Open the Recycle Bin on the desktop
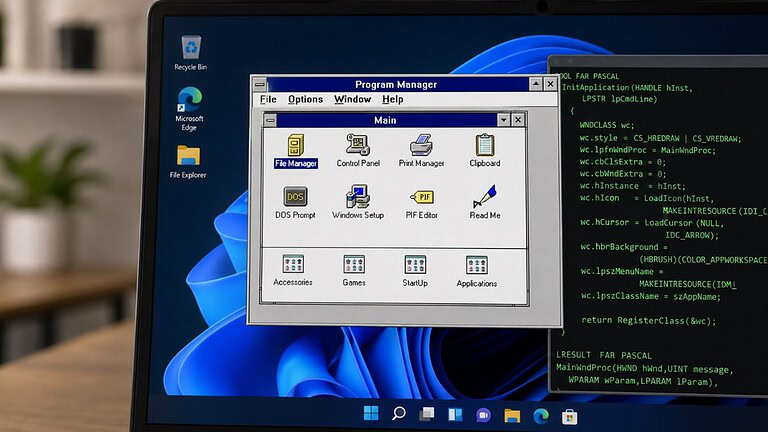This screenshot has width=768, height=432. pyautogui.click(x=191, y=53)
